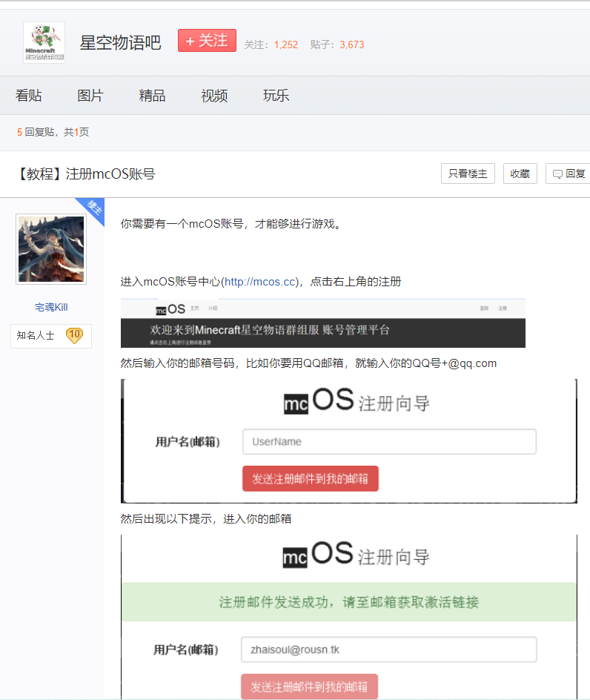The height and width of the screenshot is (700, 590).
Task: Follow the forum with the +关注 button
Action: pos(207,41)
